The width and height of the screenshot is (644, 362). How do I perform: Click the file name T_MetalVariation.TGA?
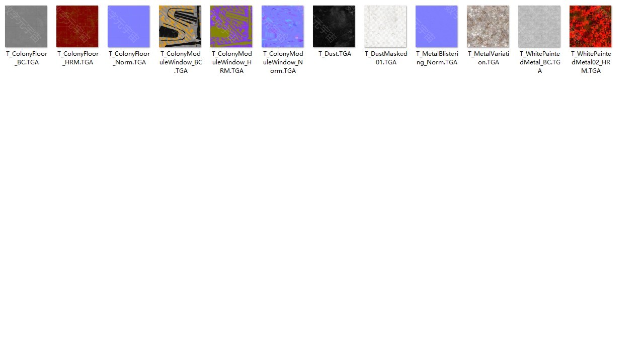489,58
